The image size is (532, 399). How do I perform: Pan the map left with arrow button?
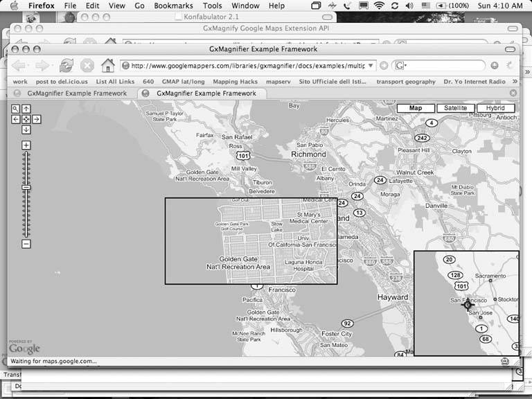click(16, 119)
